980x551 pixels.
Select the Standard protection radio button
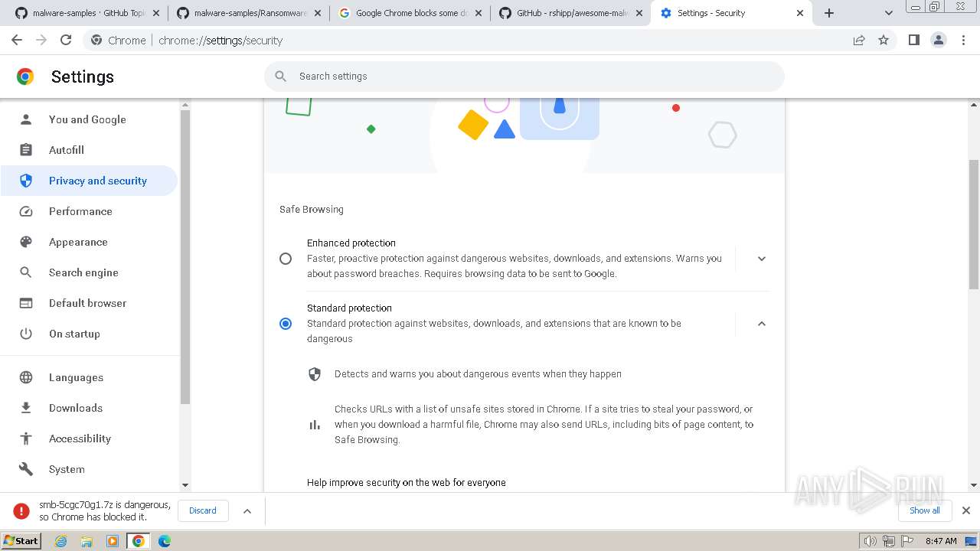tap(286, 324)
